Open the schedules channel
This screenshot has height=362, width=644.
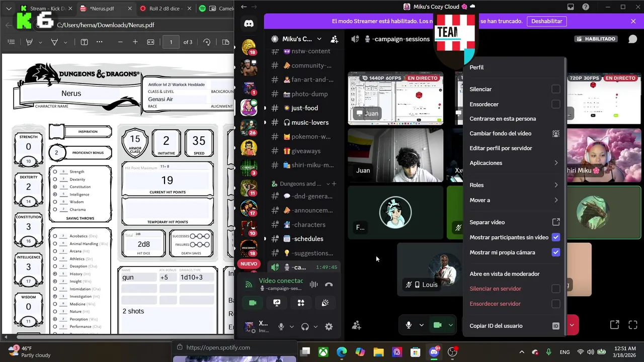tap(304, 239)
